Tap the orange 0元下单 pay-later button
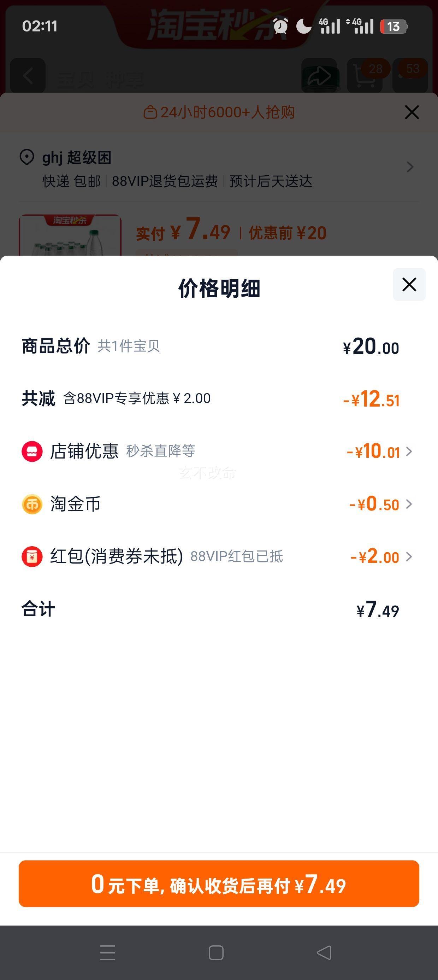This screenshot has width=438, height=980. pyautogui.click(x=219, y=883)
